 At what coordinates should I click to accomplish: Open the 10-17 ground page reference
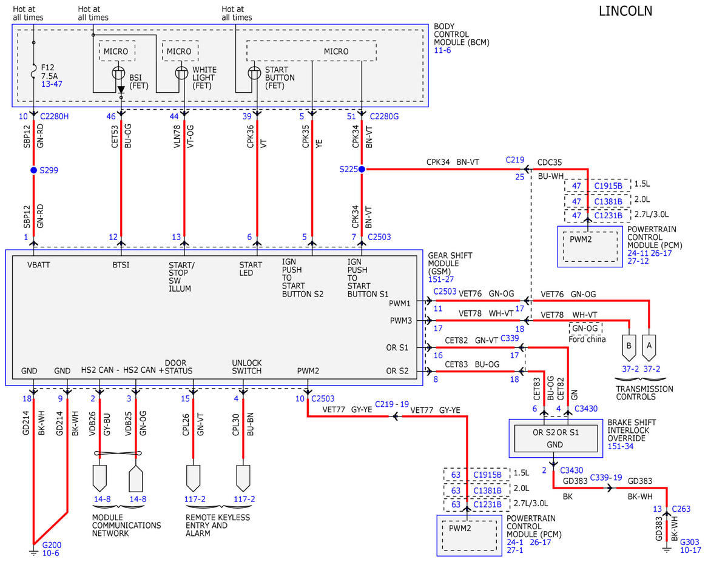coord(691,550)
